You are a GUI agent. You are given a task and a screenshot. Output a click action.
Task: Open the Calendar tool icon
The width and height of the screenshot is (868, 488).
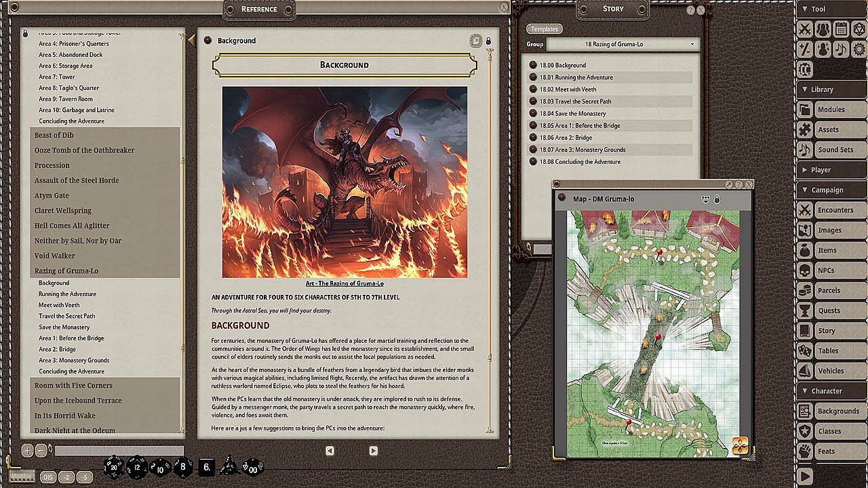pos(841,29)
